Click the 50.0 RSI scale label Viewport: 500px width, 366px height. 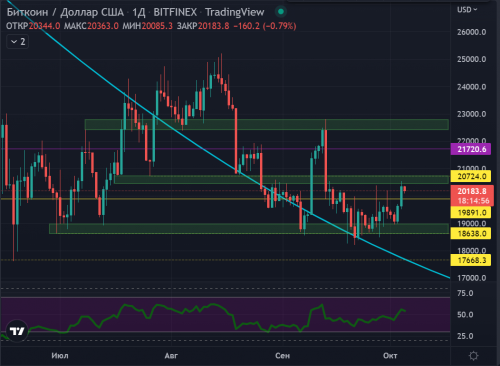[x=465, y=315]
